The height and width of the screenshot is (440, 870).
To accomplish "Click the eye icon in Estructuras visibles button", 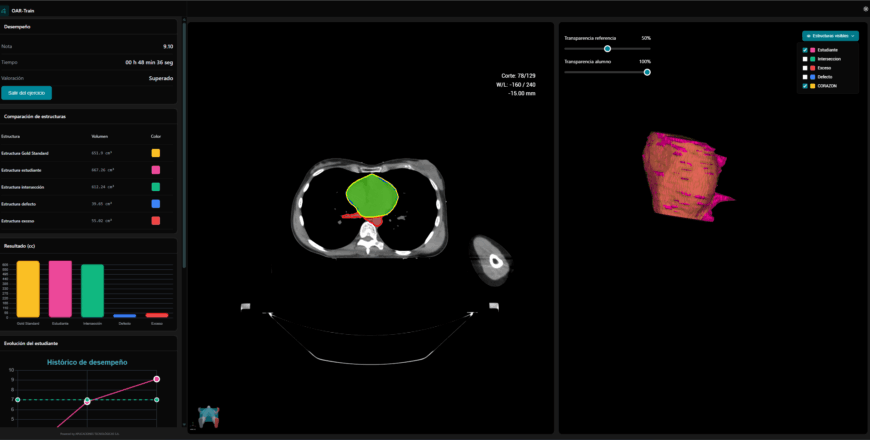I will pyautogui.click(x=808, y=35).
